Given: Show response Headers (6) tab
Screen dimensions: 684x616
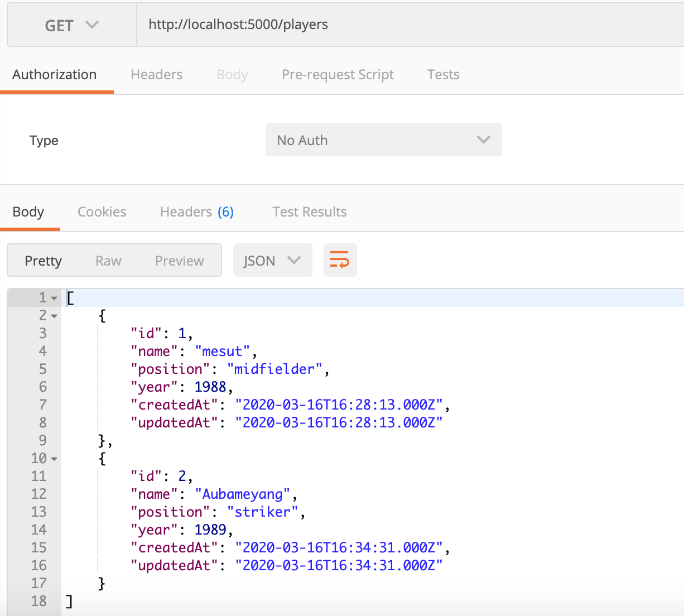Looking at the screenshot, I should click(x=196, y=212).
